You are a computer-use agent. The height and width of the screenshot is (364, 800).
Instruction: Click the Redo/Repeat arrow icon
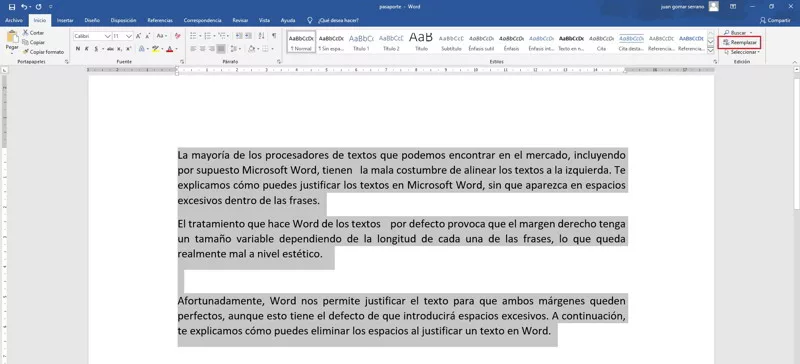click(x=39, y=7)
